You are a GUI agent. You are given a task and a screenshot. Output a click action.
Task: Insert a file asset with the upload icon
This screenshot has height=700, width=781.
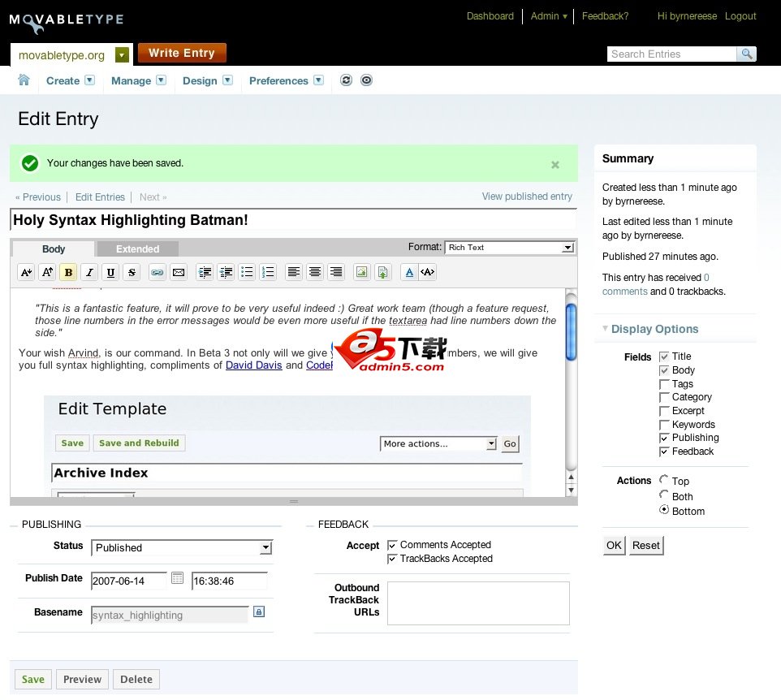pos(382,272)
